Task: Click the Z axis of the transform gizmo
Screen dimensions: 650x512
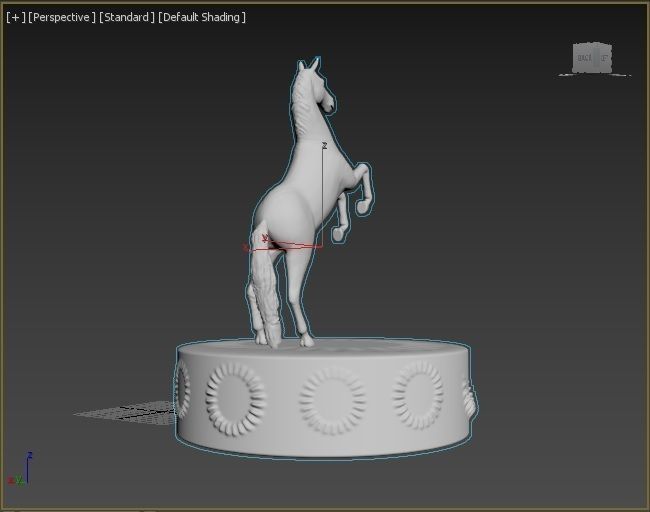Action: [x=323, y=195]
